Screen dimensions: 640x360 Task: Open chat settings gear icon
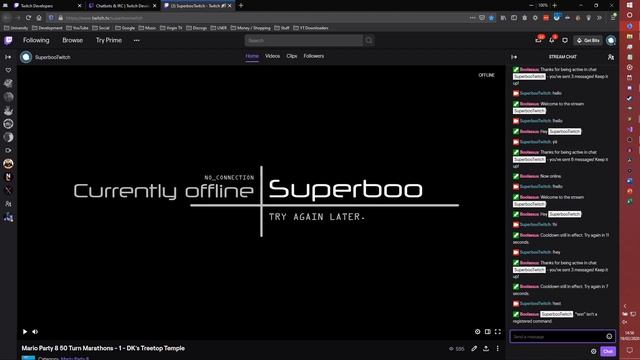[593, 351]
